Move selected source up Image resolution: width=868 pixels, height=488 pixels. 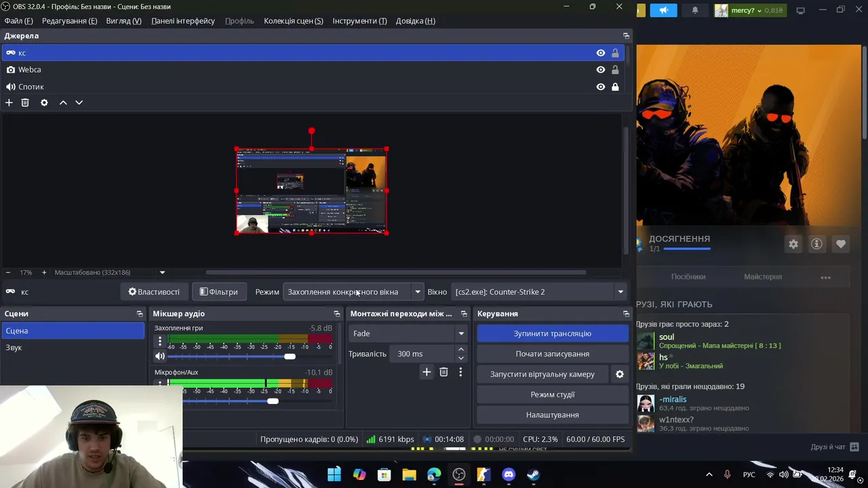tap(63, 102)
